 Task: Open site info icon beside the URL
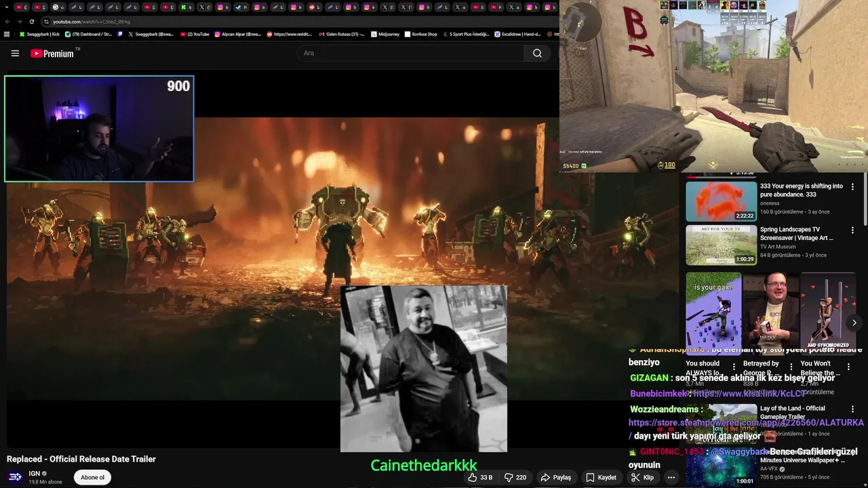click(x=46, y=22)
